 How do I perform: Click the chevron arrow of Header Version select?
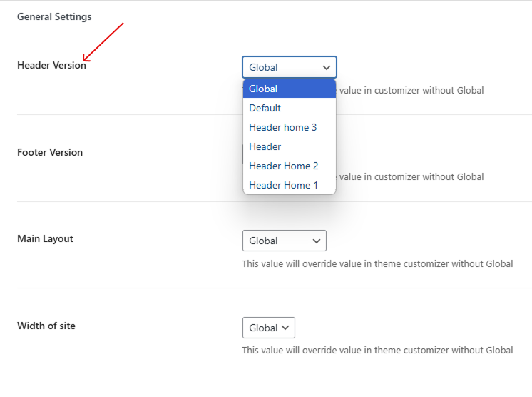point(327,68)
